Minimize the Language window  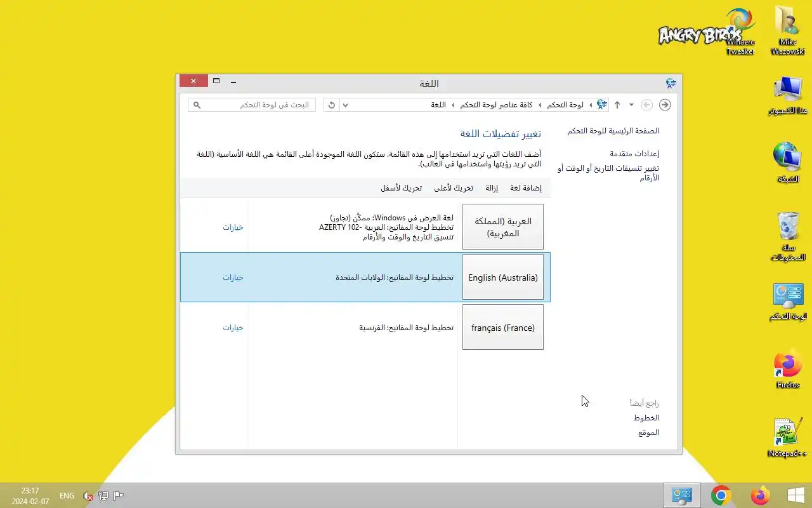coord(234,81)
